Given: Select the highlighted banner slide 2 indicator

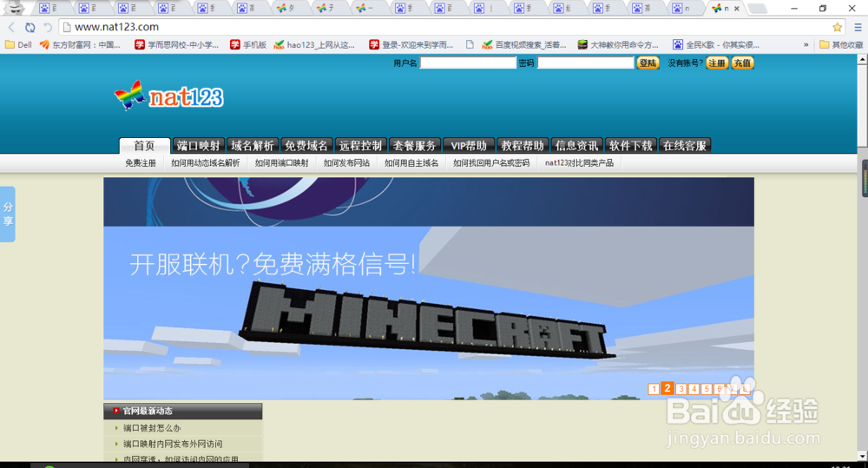Looking at the screenshot, I should tap(667, 388).
